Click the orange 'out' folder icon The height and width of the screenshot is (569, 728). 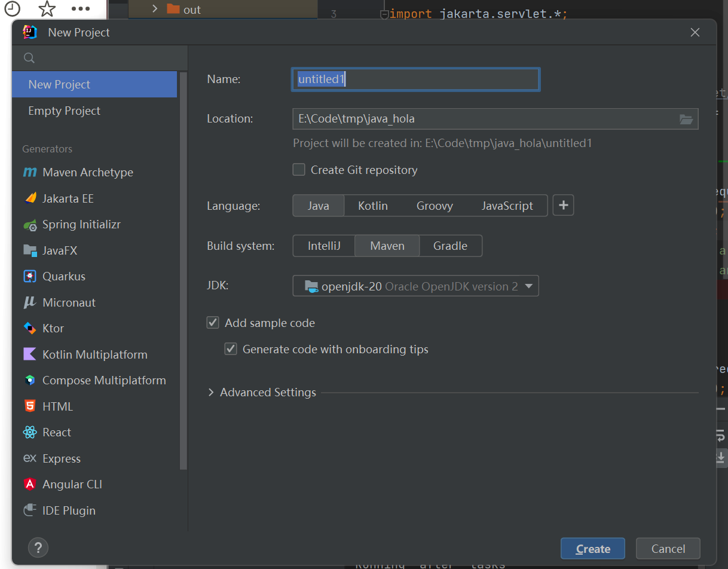[x=173, y=9]
